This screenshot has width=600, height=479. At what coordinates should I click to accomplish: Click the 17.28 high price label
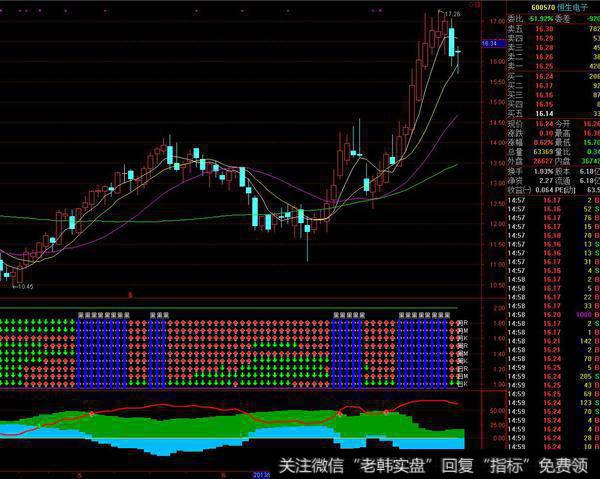(453, 14)
